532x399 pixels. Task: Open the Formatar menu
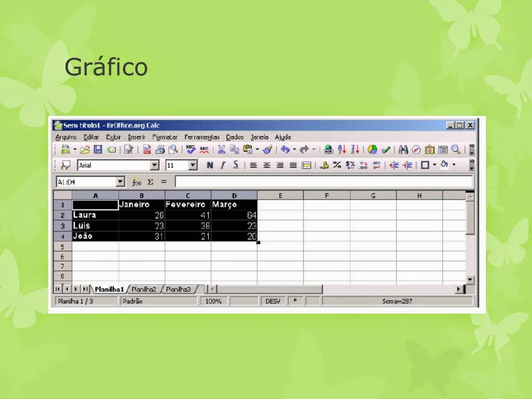[165, 137]
